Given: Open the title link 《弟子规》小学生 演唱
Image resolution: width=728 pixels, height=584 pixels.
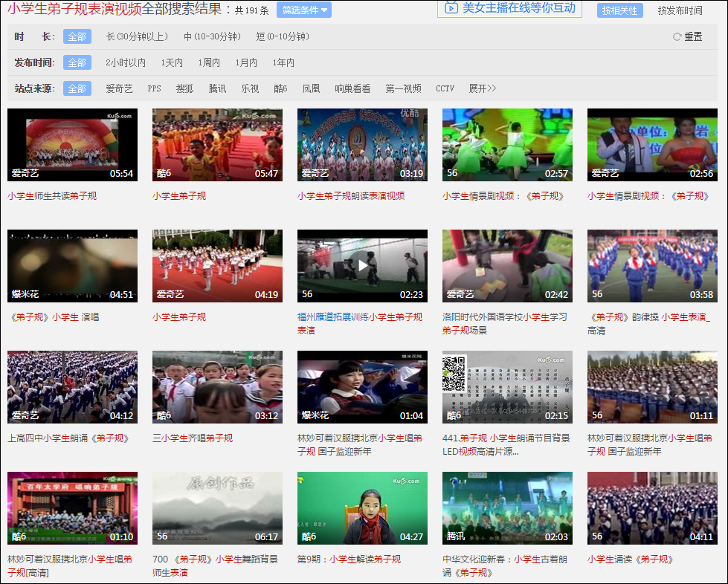Looking at the screenshot, I should [x=54, y=317].
